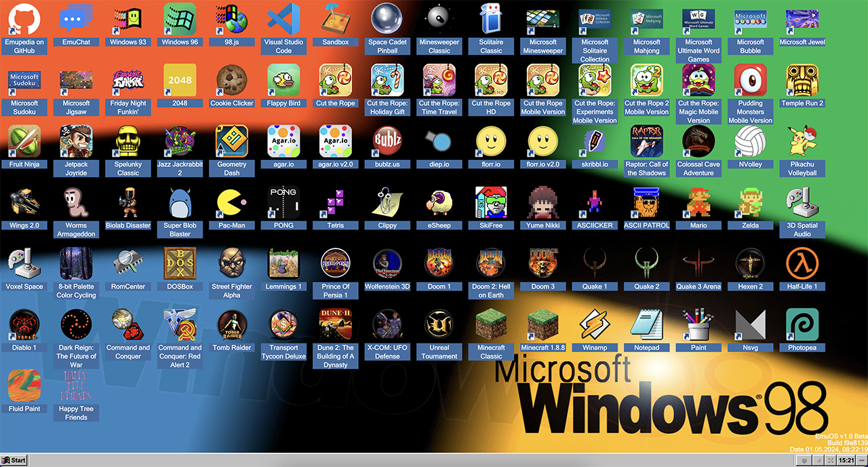The width and height of the screenshot is (868, 467).
Task: Launch Doom 1 icon
Action: pos(439,263)
